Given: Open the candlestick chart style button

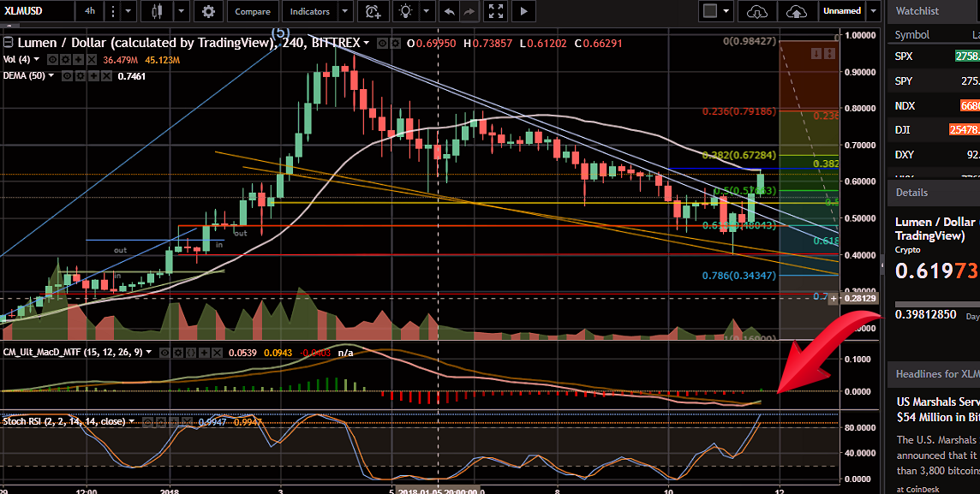Looking at the screenshot, I should [156, 10].
